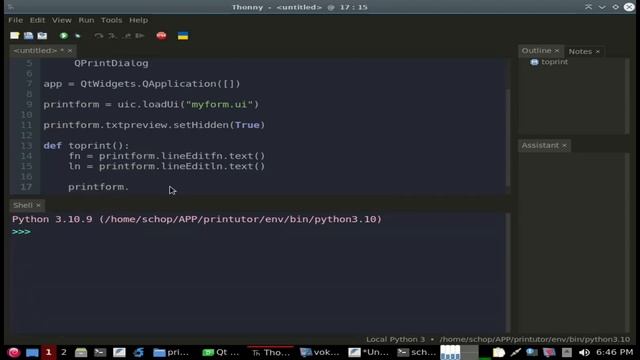Image resolution: width=640 pixels, height=360 pixels.
Task: Click the "myform.ui" string in line 9
Action: pyautogui.click(x=220, y=104)
